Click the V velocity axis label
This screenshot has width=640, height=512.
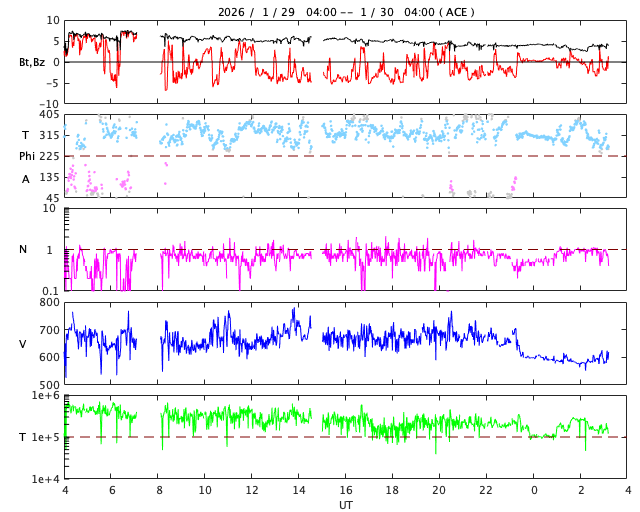tap(23, 344)
